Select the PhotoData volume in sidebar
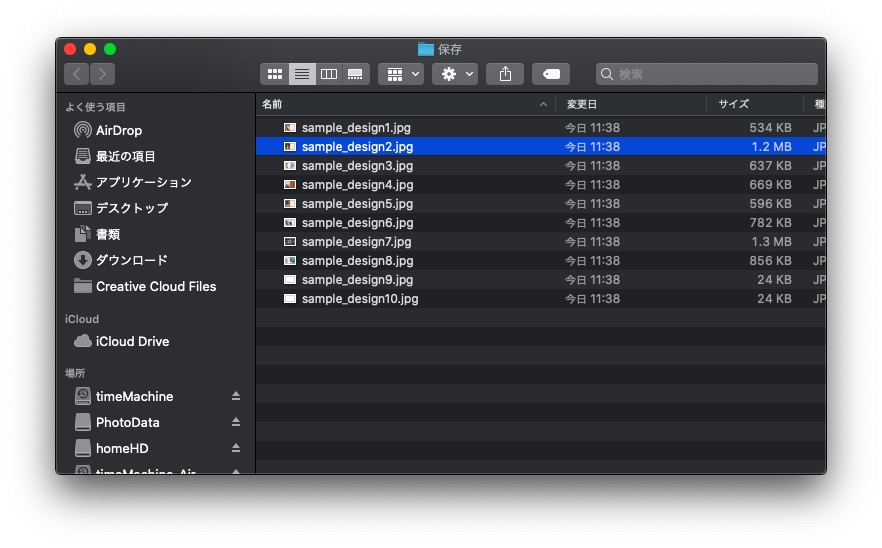This screenshot has width=882, height=548. click(x=128, y=422)
